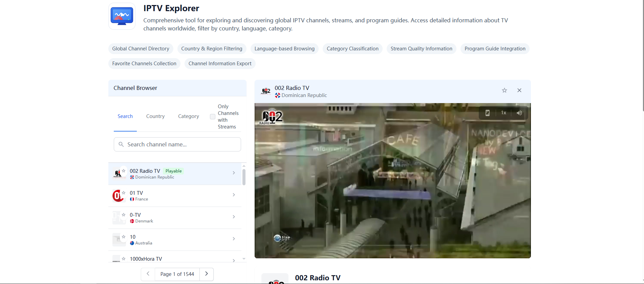
Task: Star the 0-TV channel row
Action: click(x=124, y=215)
